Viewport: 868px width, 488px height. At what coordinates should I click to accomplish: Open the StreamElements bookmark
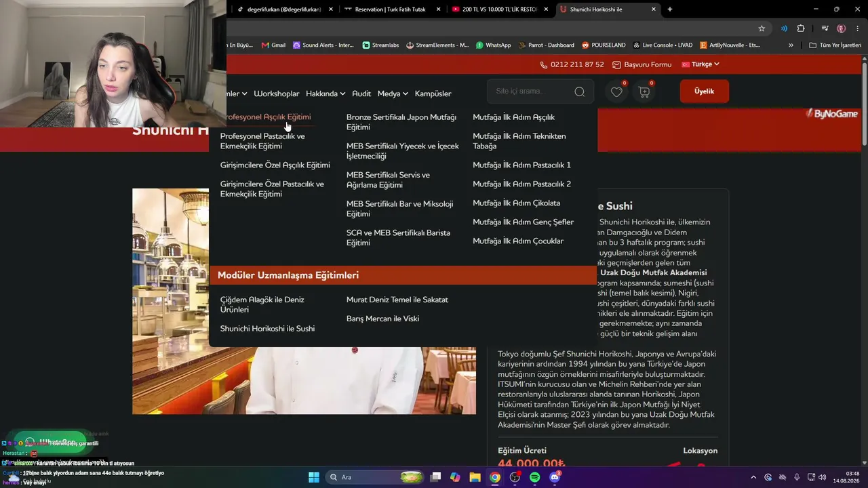pyautogui.click(x=437, y=45)
